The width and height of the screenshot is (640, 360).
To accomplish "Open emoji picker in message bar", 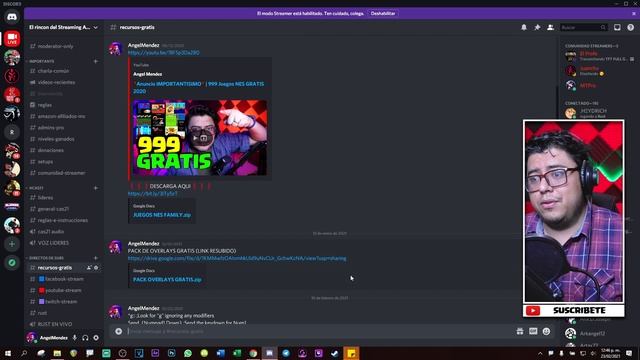I will click(x=546, y=331).
